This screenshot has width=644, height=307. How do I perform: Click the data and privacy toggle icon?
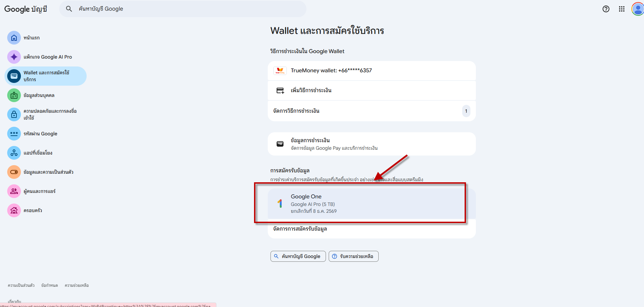14,172
